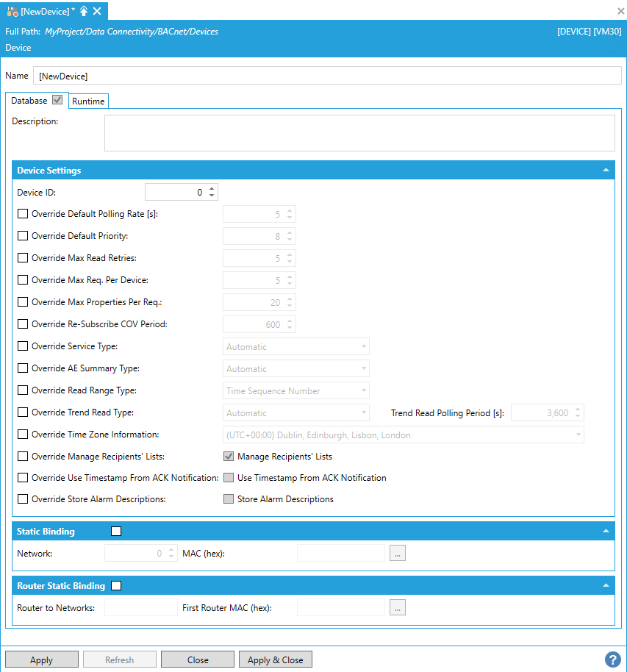Select the Database tab

click(x=29, y=101)
